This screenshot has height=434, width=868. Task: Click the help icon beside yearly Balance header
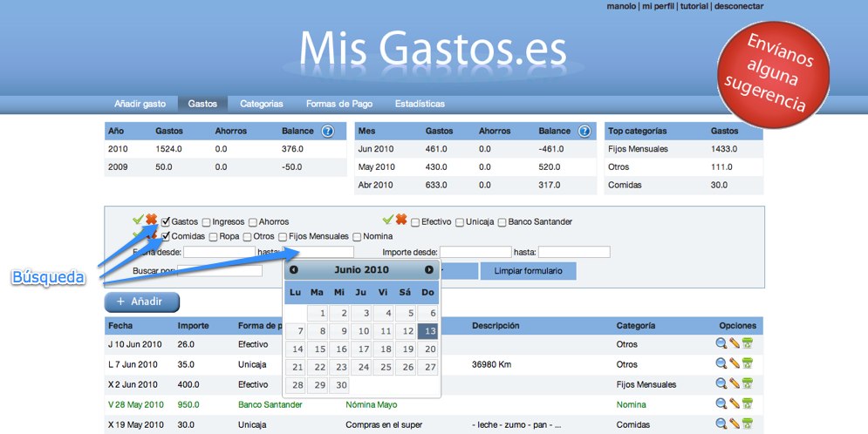pos(327,132)
